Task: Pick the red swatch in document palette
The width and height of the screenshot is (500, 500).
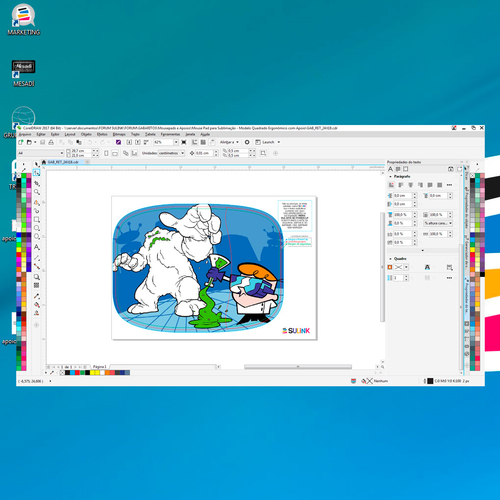Action: pos(77,373)
